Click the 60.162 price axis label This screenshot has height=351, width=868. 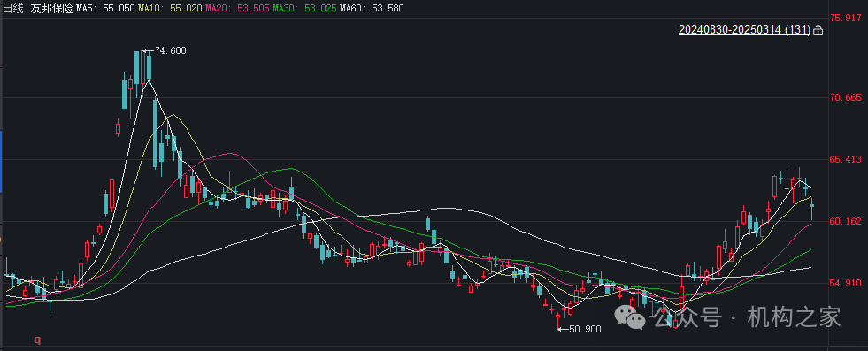pos(845,222)
